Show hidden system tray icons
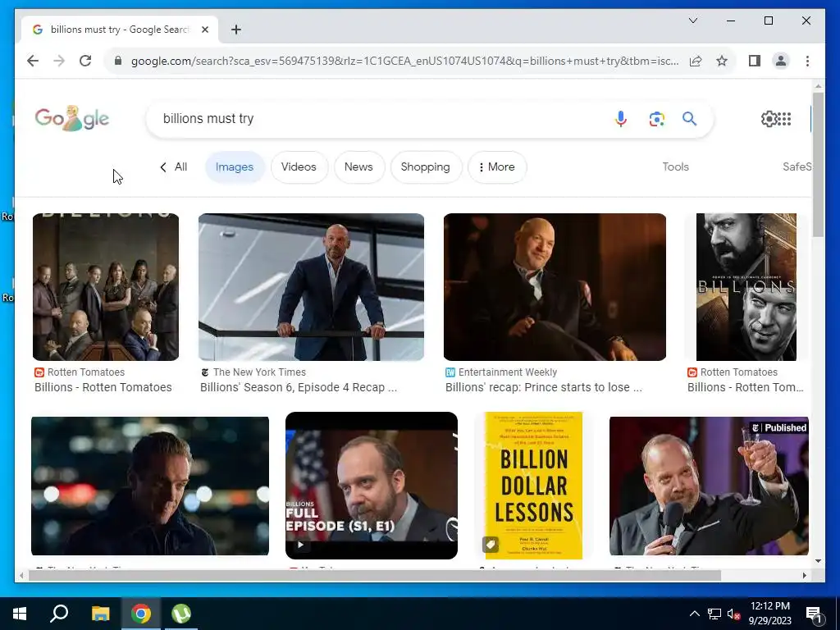This screenshot has height=630, width=840. (694, 614)
